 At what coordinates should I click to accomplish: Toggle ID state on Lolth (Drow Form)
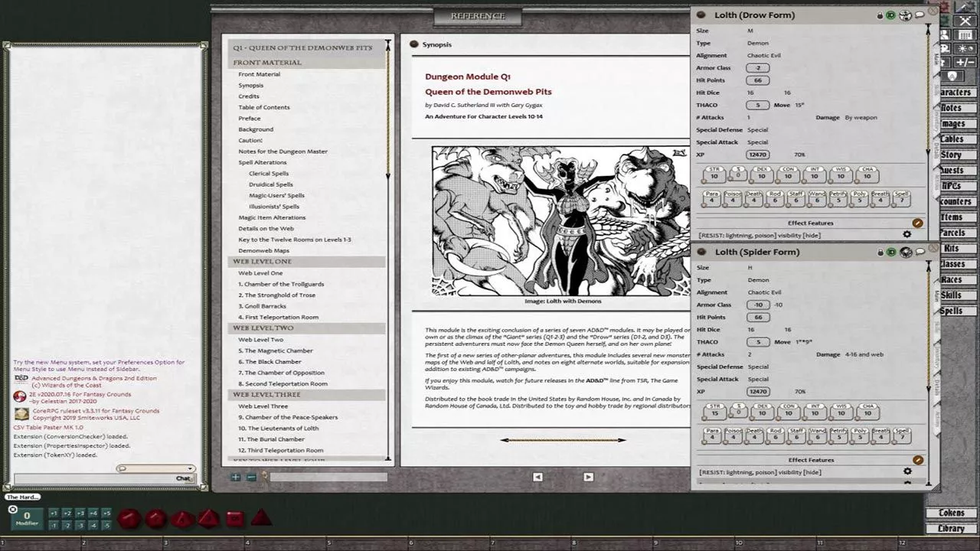(x=890, y=15)
